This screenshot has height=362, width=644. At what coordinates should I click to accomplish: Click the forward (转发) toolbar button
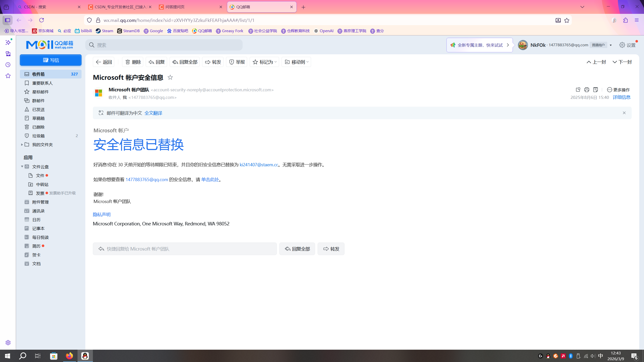point(213,62)
